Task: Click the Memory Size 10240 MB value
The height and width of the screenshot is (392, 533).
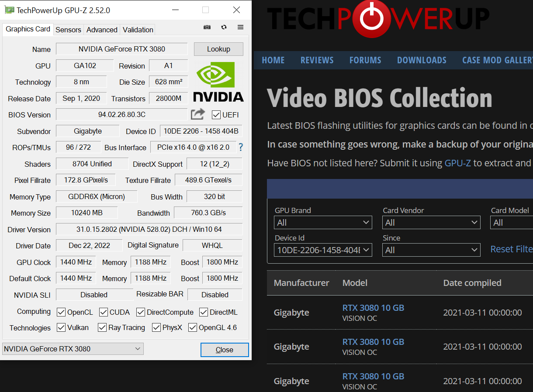Action: point(87,213)
